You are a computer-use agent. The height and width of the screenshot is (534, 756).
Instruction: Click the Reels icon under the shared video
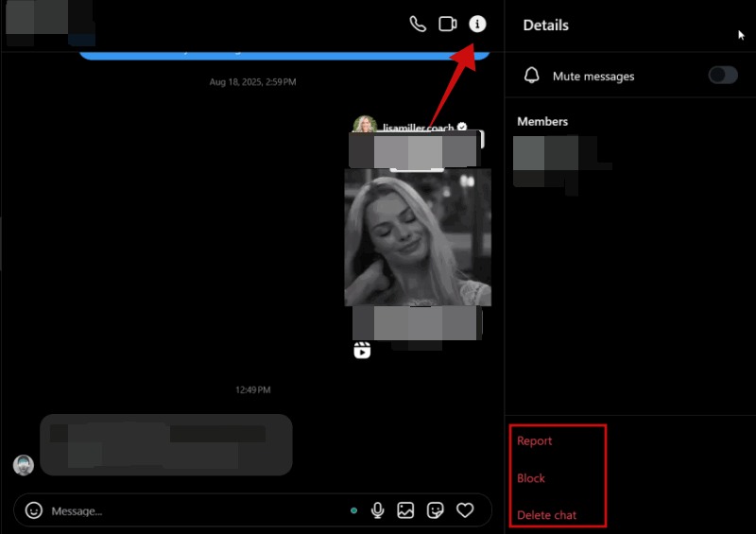click(x=362, y=351)
